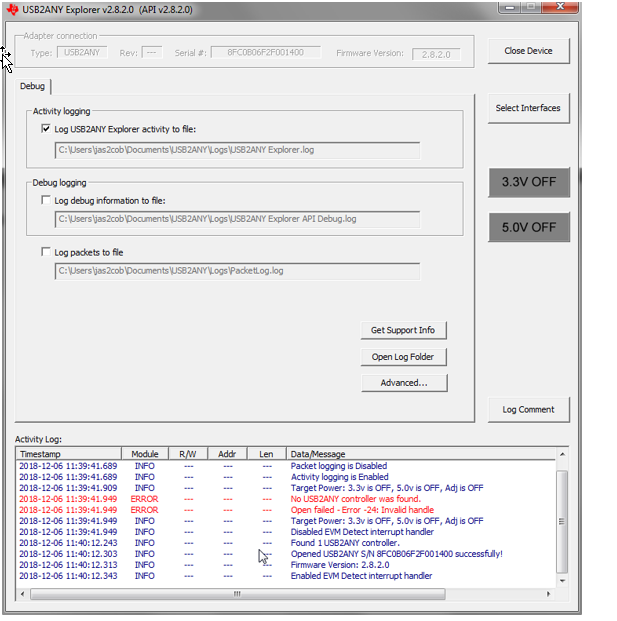Select row 'Enabled EVM Detect interrupt handler'
This screenshot has width=617, height=621.
[x=286, y=576]
